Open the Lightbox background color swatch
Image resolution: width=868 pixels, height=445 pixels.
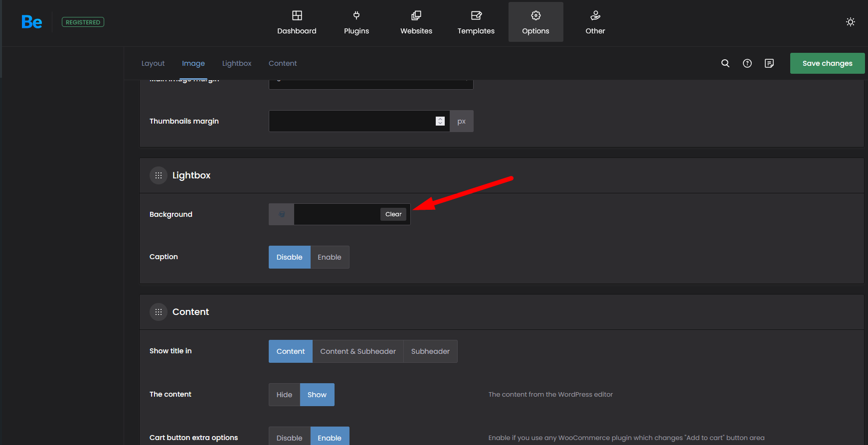(282, 214)
